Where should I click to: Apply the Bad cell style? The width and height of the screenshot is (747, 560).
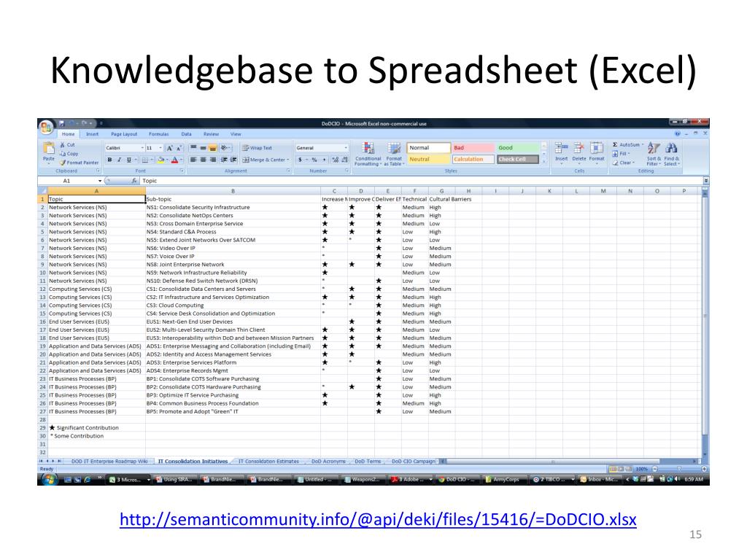473,148
